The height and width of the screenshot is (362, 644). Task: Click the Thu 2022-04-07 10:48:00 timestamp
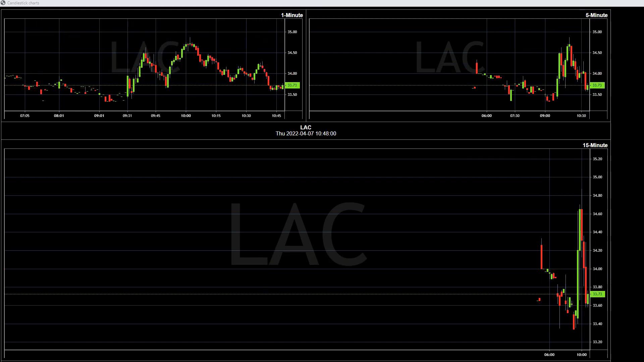pos(306,133)
